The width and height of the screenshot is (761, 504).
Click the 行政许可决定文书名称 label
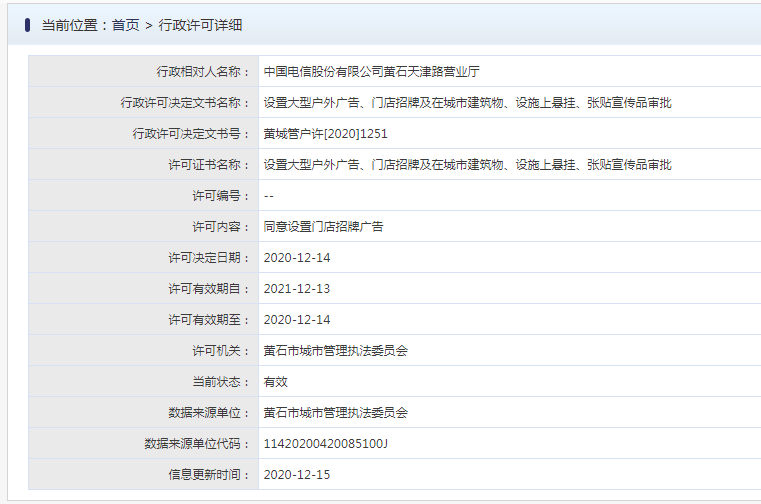point(185,103)
